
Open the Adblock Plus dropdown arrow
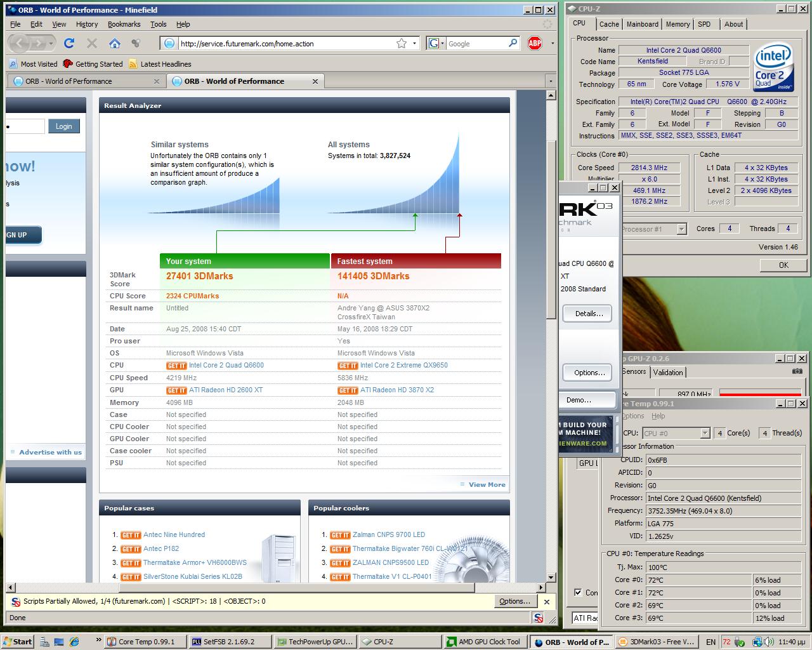tap(552, 43)
